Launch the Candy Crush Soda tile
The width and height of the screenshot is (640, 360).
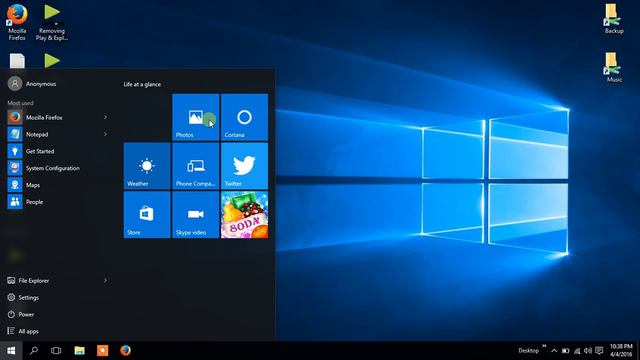[x=244, y=215]
